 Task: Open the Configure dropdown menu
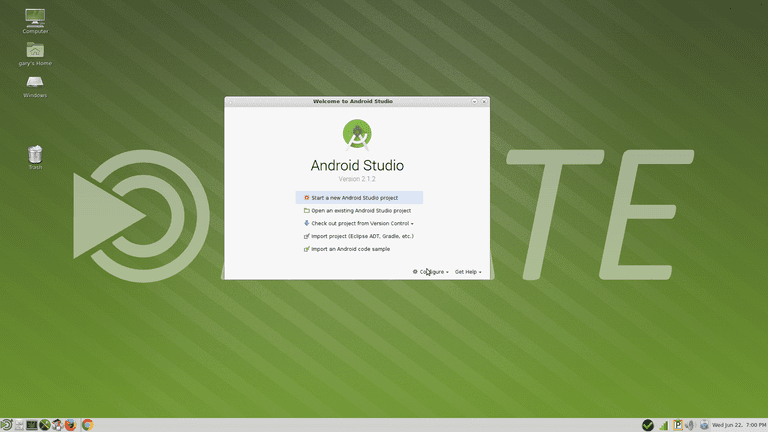[431, 272]
